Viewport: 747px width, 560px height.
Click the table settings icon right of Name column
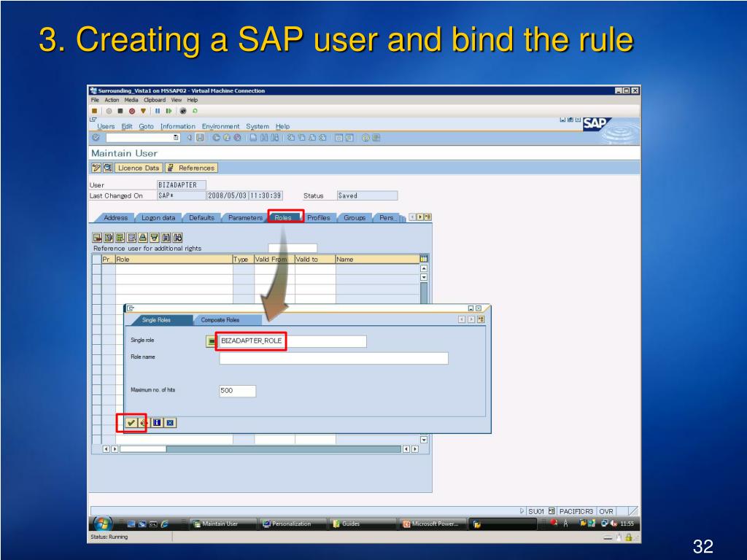pyautogui.click(x=424, y=259)
